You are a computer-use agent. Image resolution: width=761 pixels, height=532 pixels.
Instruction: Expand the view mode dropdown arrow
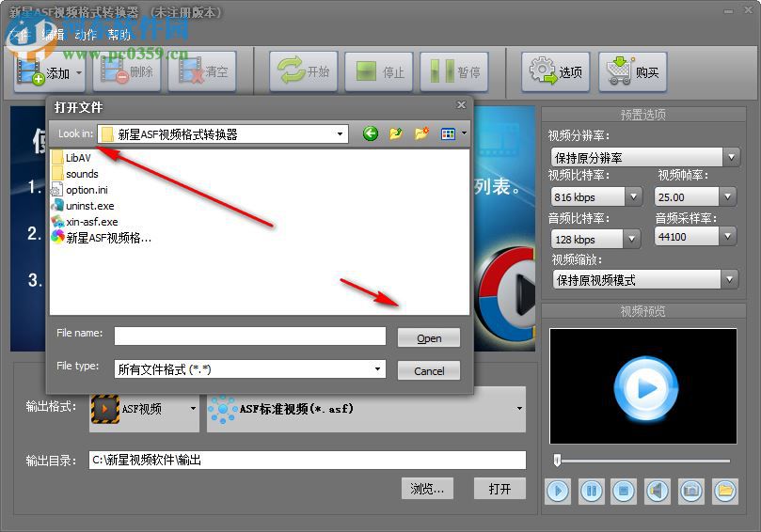(465, 133)
